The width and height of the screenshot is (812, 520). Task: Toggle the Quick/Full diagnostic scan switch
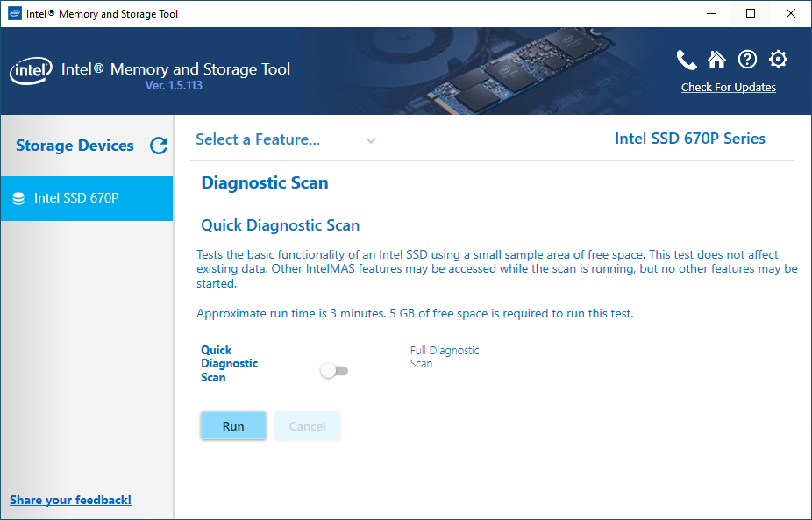tap(334, 371)
